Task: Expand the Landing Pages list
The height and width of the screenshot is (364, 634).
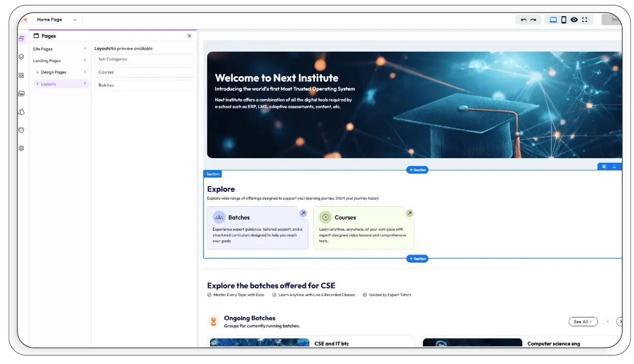Action: point(60,60)
